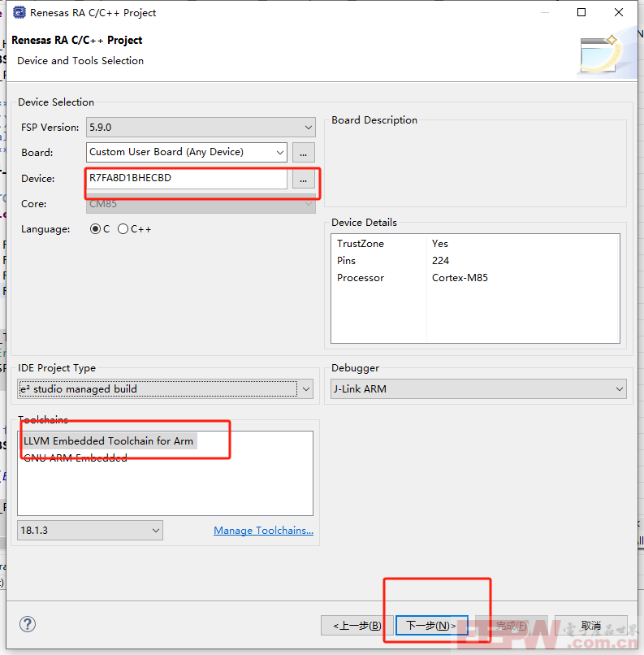Click the 取消 cancel button
The width and height of the screenshot is (644, 655).
tap(590, 625)
